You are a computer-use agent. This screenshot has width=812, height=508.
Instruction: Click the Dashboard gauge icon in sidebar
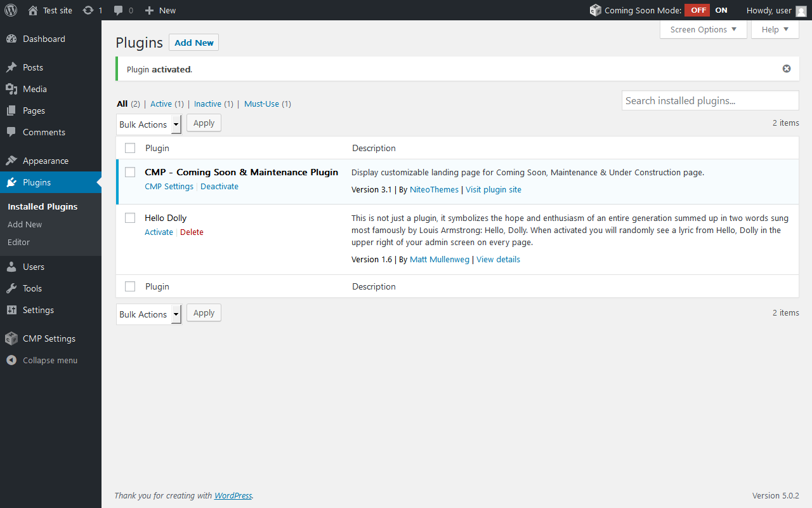point(11,39)
